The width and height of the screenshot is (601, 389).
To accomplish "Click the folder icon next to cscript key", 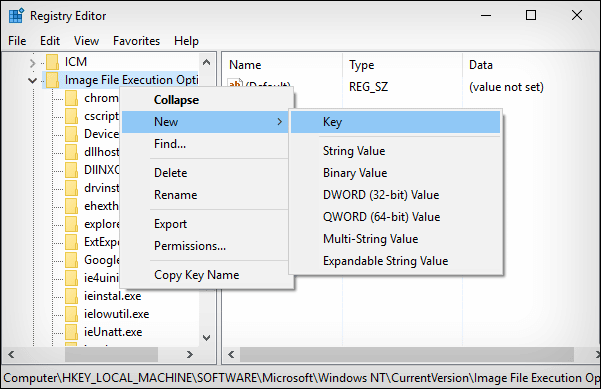I will click(x=72, y=116).
